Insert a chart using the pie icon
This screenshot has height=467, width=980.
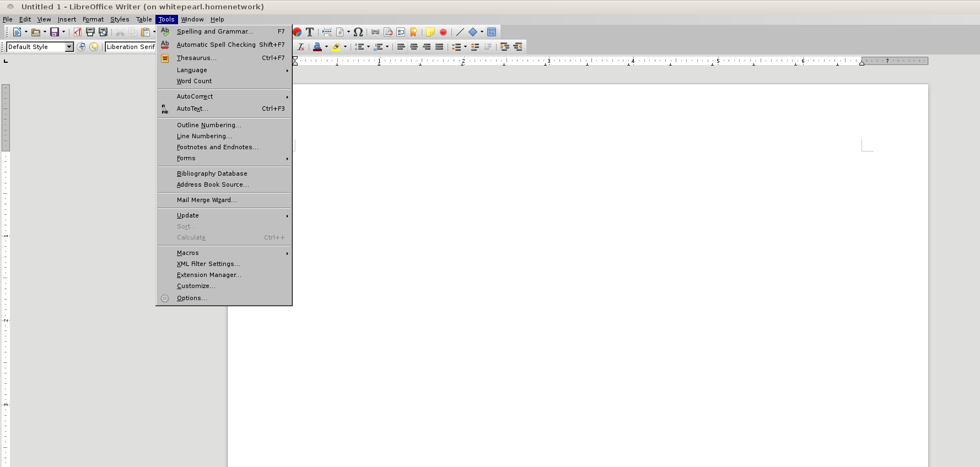[297, 32]
